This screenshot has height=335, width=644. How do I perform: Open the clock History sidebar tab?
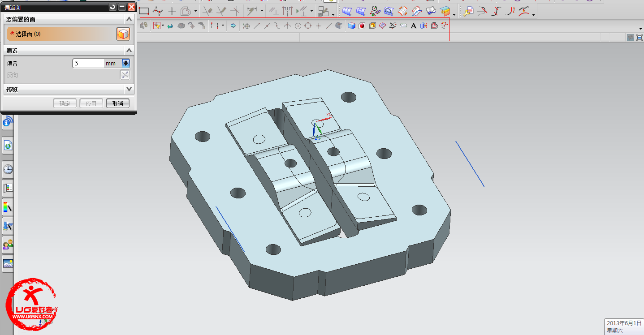(x=8, y=169)
